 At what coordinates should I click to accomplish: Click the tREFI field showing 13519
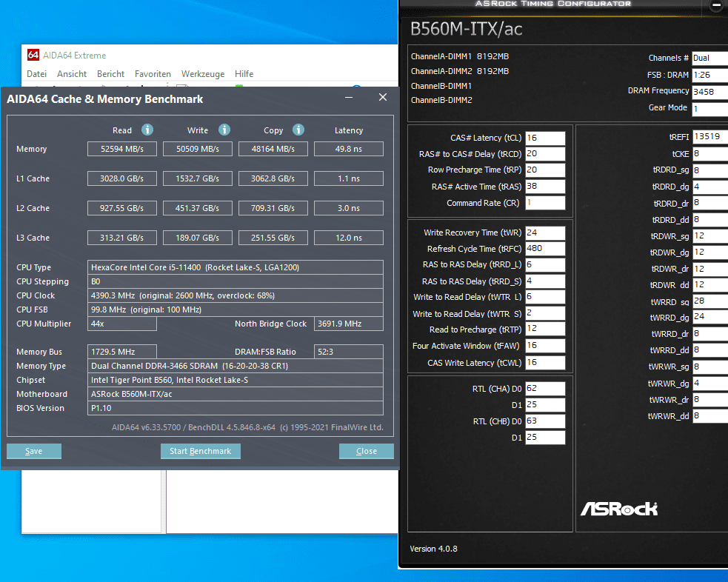710,136
